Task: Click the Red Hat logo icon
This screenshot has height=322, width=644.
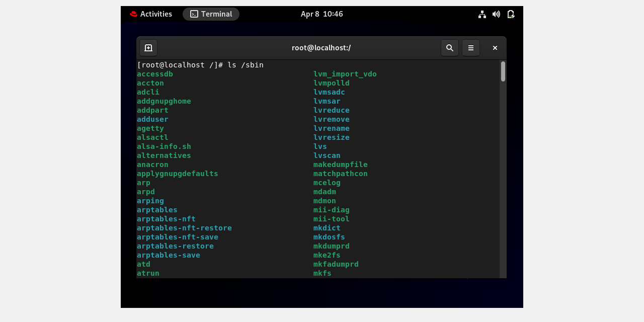Action: point(133,14)
